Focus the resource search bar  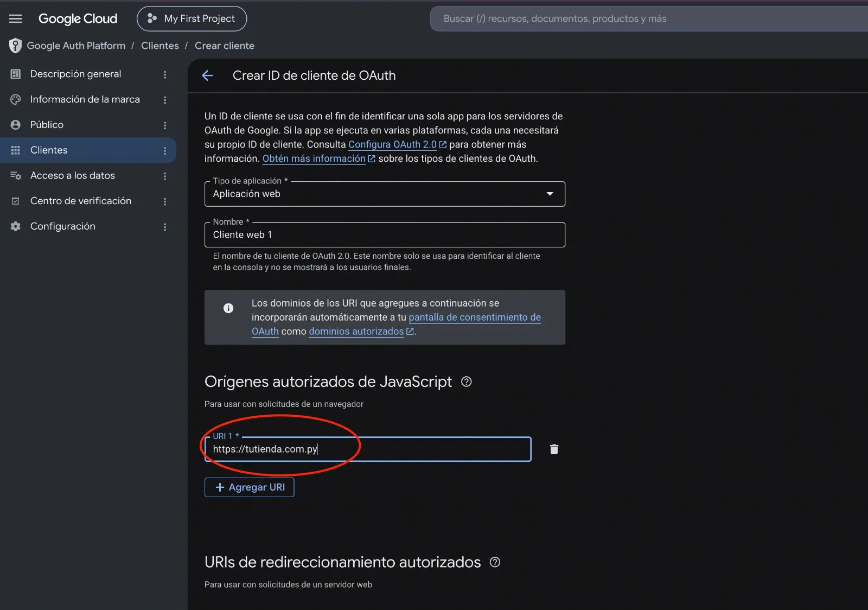[649, 18]
